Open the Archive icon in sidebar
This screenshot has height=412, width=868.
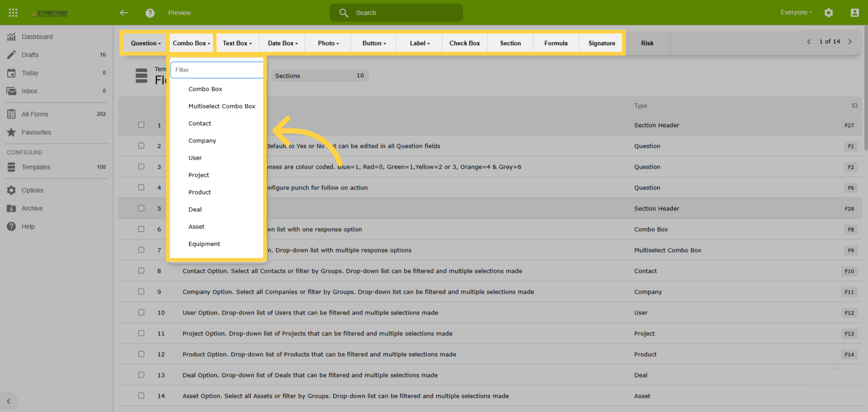click(x=12, y=208)
